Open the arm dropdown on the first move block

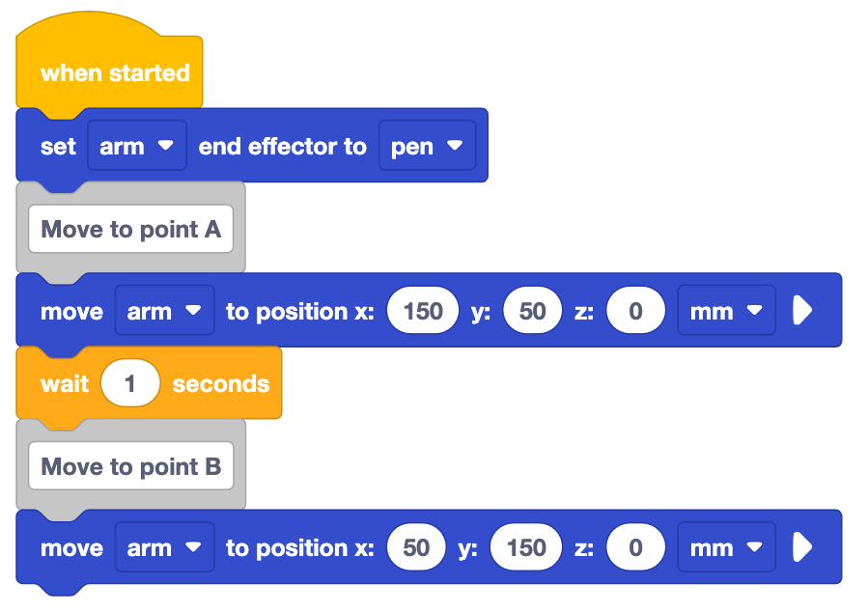click(164, 310)
